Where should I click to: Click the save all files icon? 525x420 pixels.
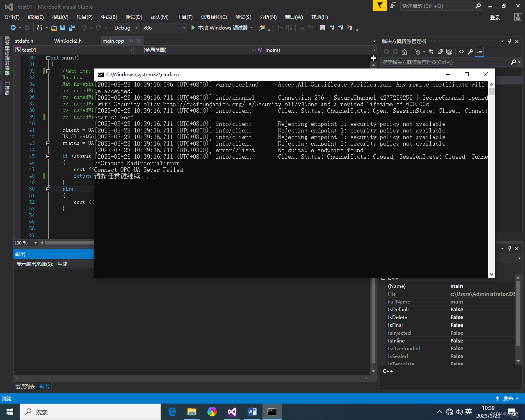[72, 27]
